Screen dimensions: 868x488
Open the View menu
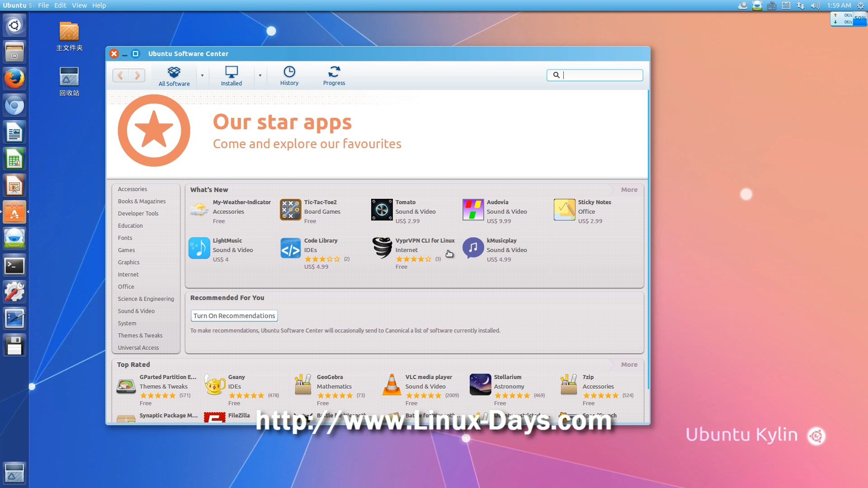click(79, 5)
